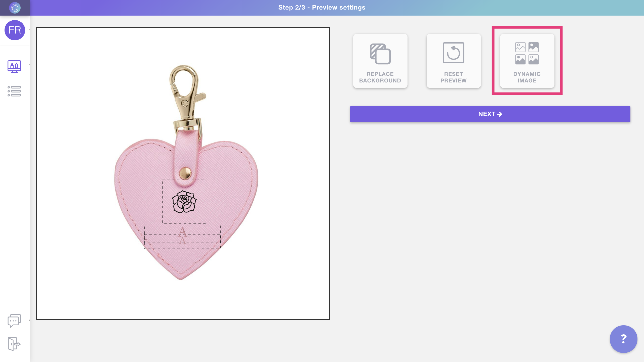Click the FR profile avatar
Viewport: 644px width, 362px height.
(15, 30)
